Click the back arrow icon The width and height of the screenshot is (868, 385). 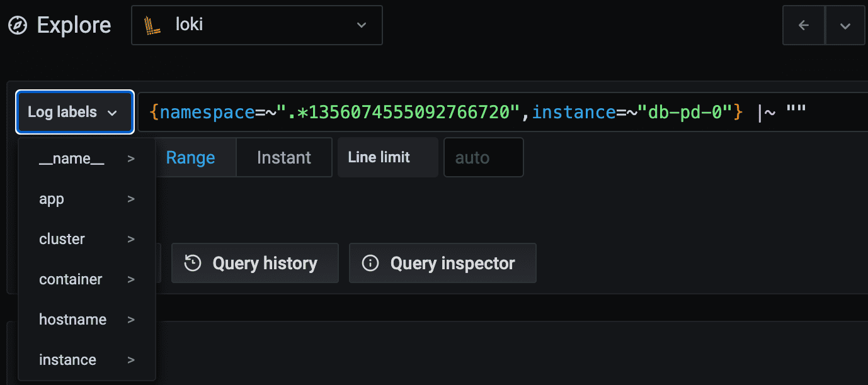pyautogui.click(x=803, y=26)
